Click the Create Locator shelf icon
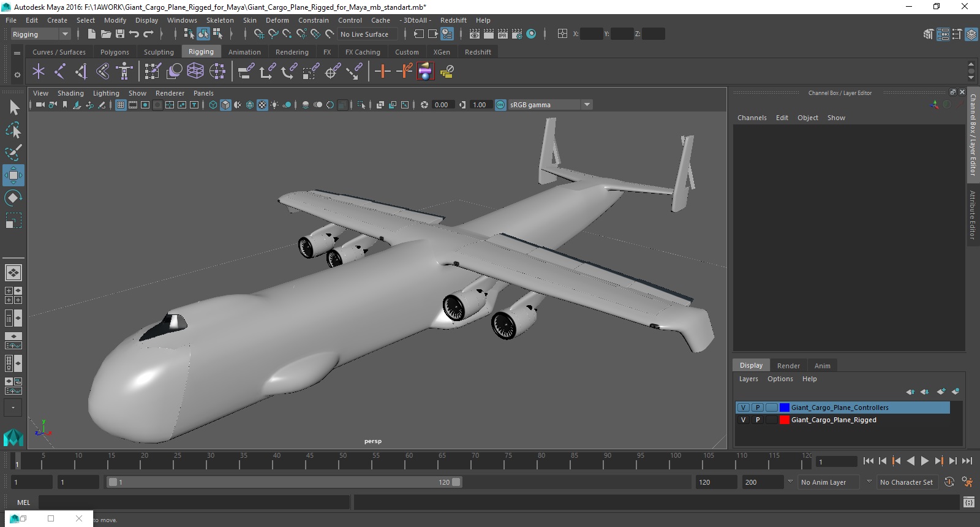The width and height of the screenshot is (980, 527). pos(39,72)
